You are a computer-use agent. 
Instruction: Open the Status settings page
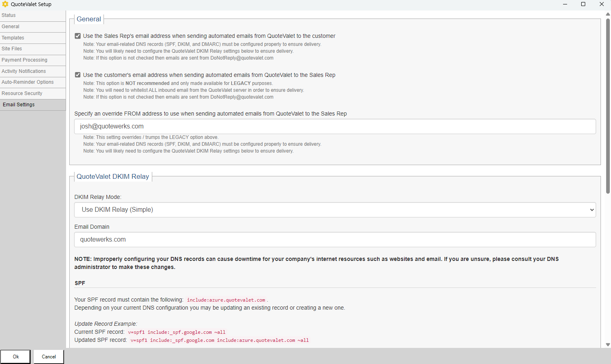point(33,15)
